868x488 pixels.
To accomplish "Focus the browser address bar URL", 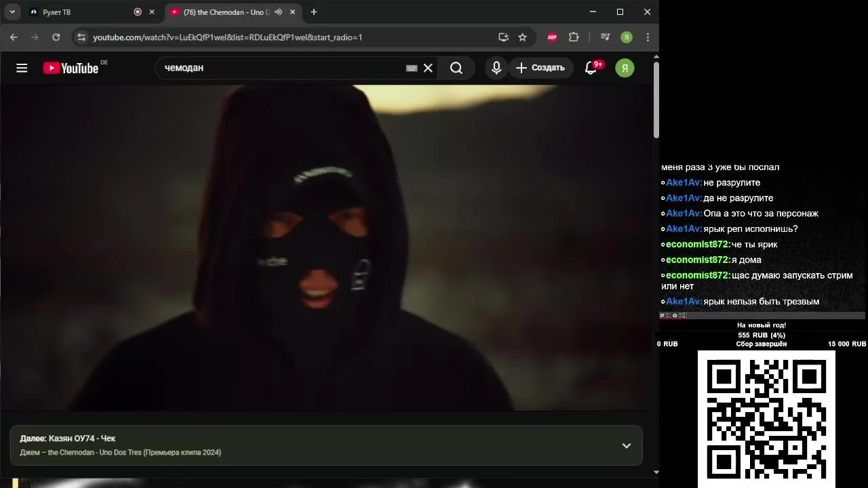I will pyautogui.click(x=227, y=37).
